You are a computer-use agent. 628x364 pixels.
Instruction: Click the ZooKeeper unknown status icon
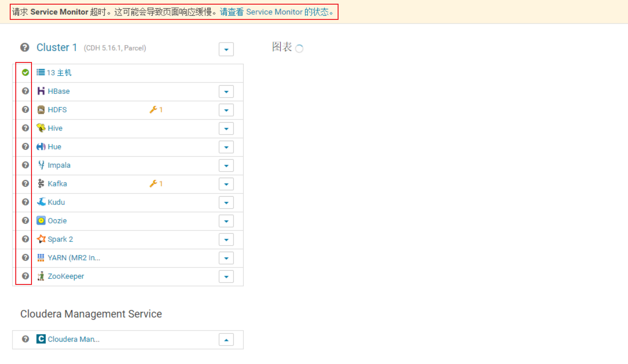click(x=25, y=276)
